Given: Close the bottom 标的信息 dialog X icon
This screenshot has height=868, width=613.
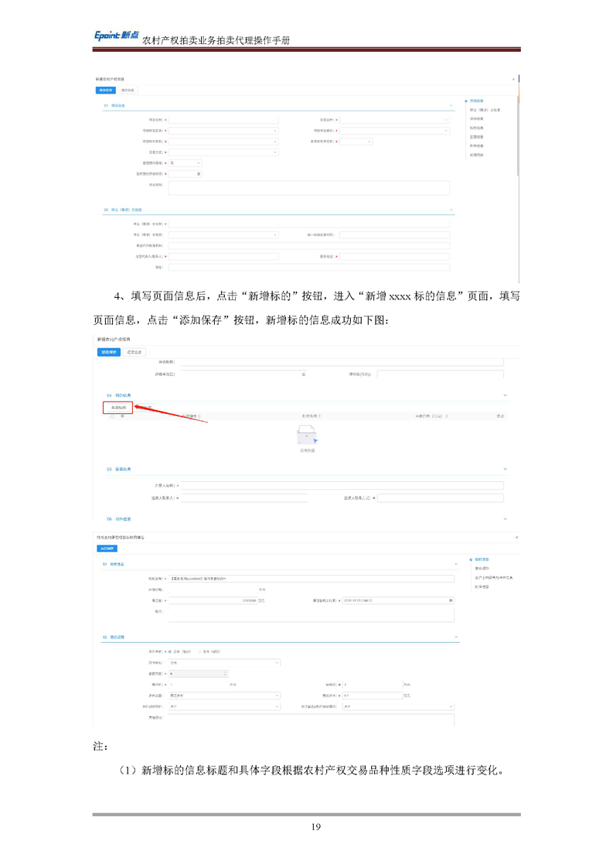Looking at the screenshot, I should [x=516, y=537].
